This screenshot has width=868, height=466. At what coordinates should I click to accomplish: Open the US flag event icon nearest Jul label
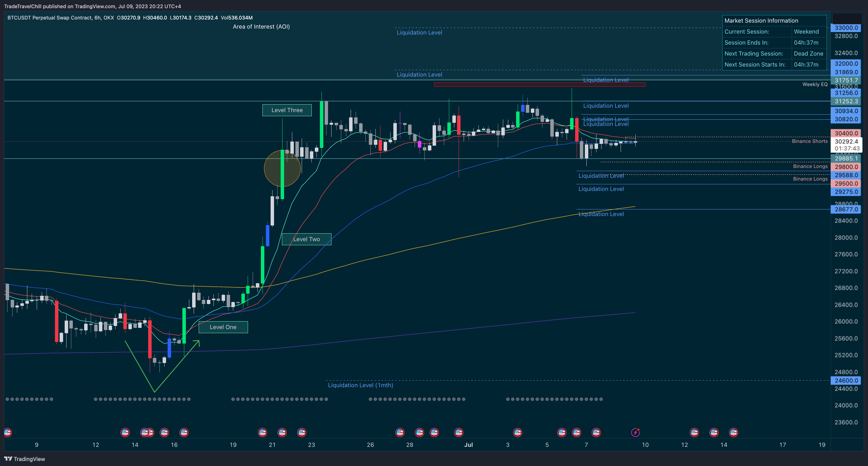click(x=459, y=432)
